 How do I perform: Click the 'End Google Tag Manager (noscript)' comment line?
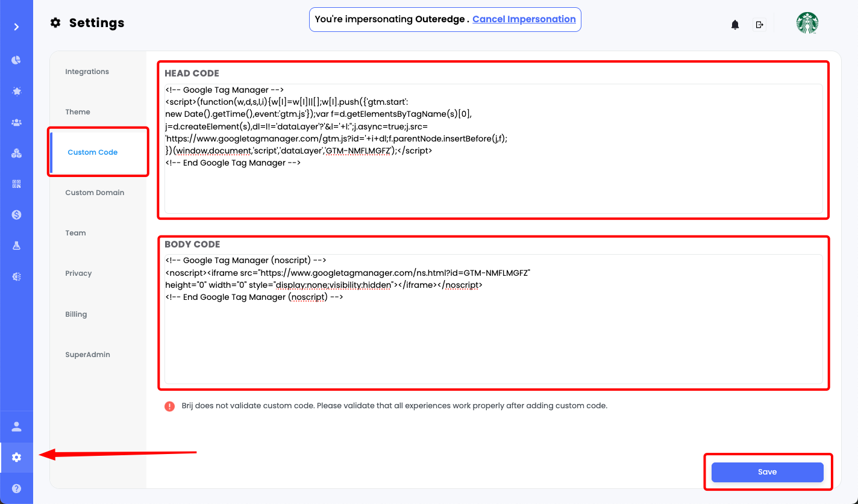click(x=254, y=297)
